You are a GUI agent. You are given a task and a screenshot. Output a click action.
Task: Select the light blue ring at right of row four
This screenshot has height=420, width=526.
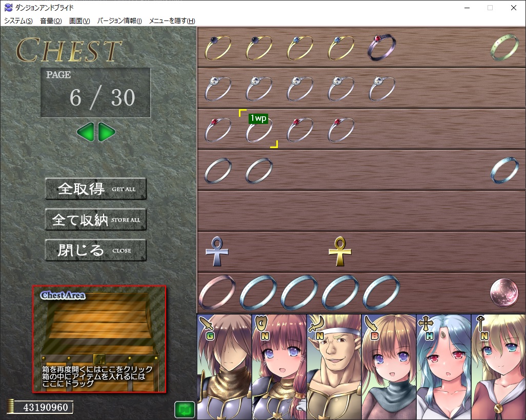point(504,170)
